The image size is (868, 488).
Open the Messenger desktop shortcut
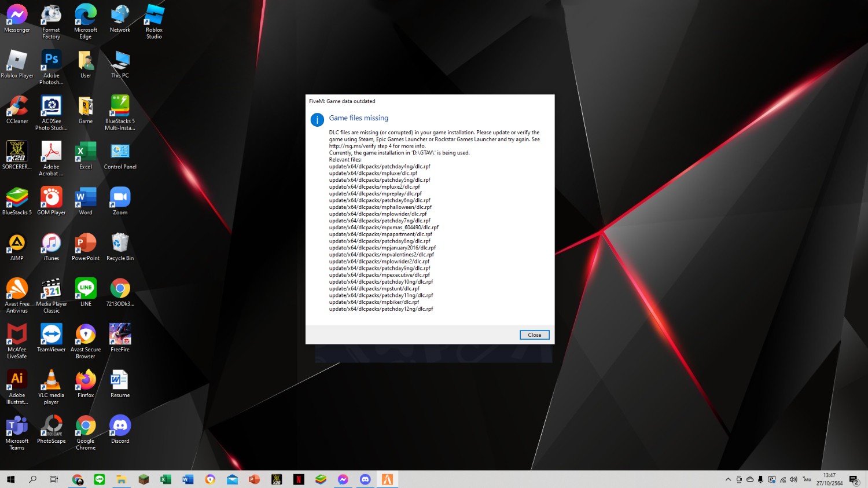pos(17,19)
